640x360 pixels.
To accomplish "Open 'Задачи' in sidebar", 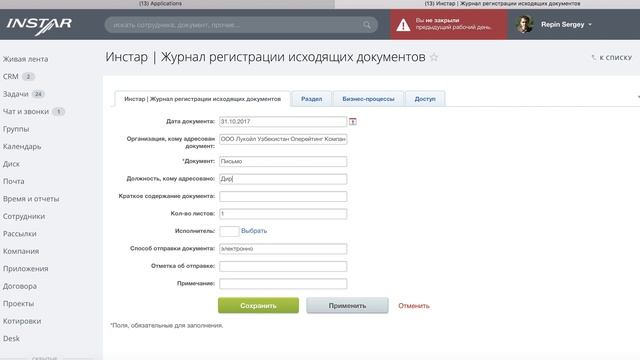I will pyautogui.click(x=16, y=94).
